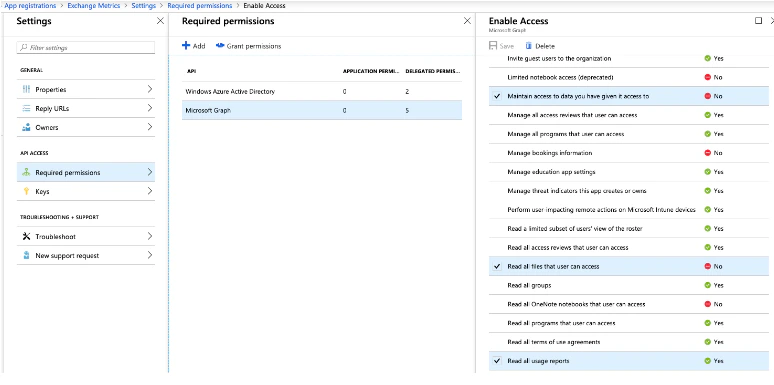This screenshot has width=774, height=385.
Task: Expand Keys chevron arrow
Action: click(150, 191)
